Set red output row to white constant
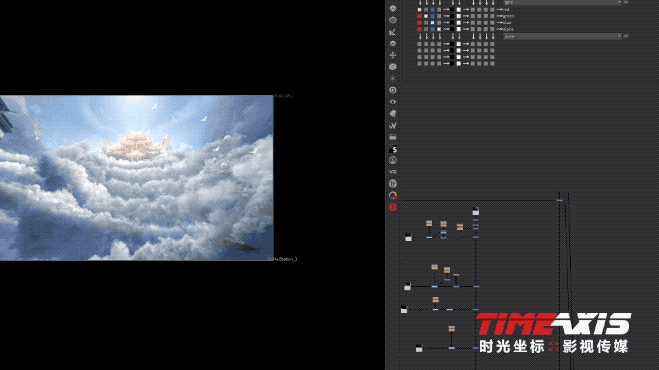The width and height of the screenshot is (659, 370). [459, 9]
